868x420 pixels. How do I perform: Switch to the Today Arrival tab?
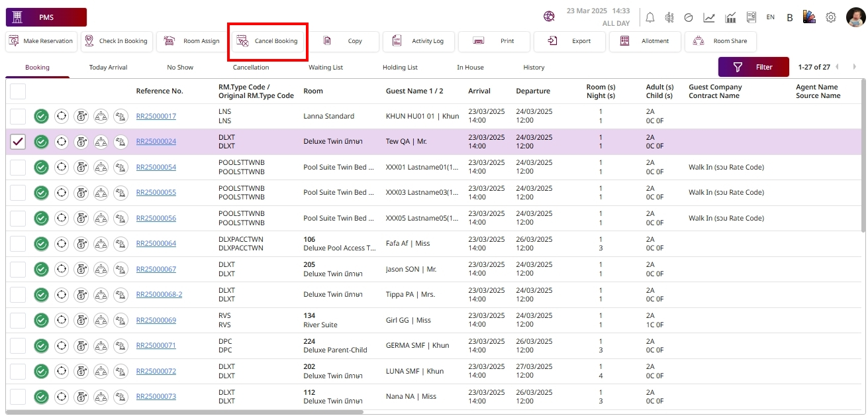[x=108, y=68]
